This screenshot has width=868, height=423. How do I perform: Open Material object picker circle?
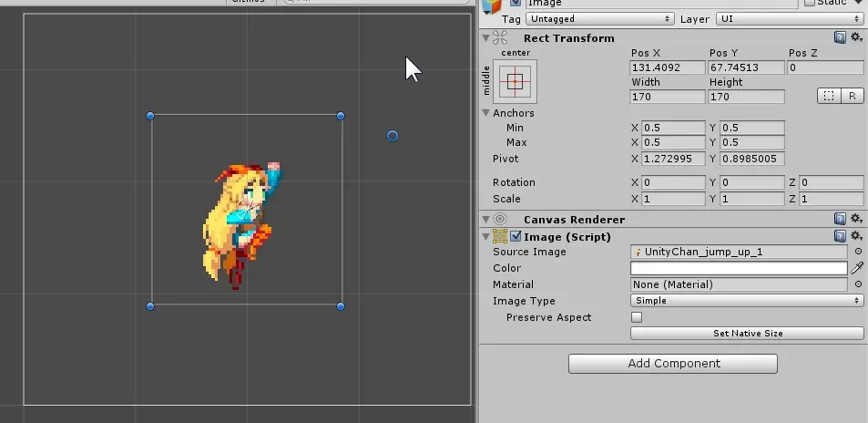click(x=858, y=284)
